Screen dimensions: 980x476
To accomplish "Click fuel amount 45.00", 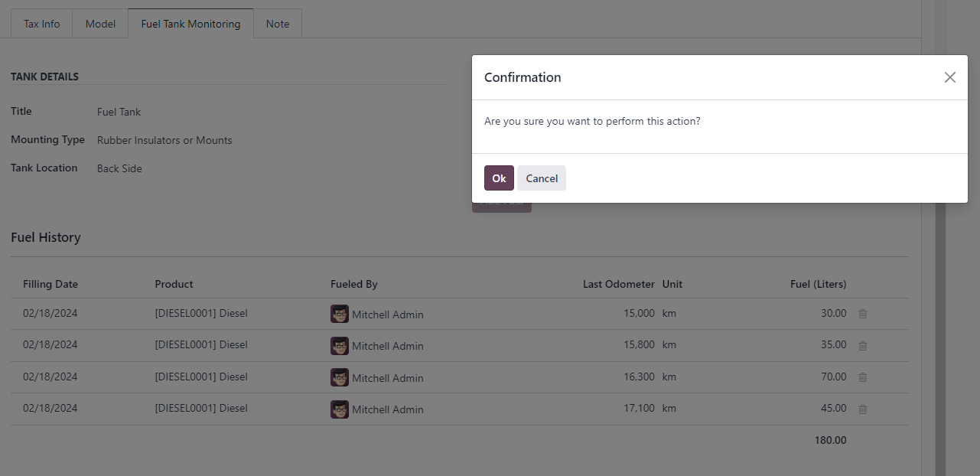I will 834,408.
